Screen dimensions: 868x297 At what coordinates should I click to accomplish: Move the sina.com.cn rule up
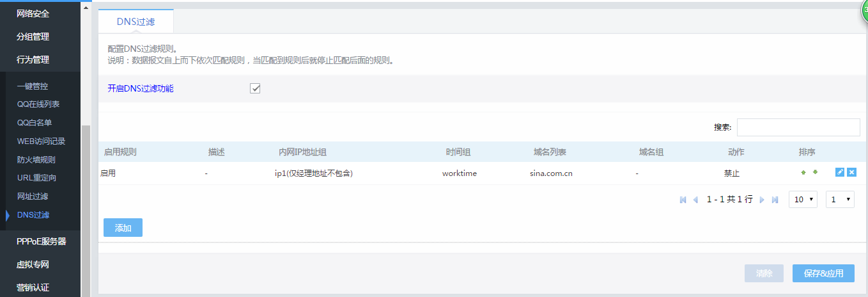pos(803,172)
